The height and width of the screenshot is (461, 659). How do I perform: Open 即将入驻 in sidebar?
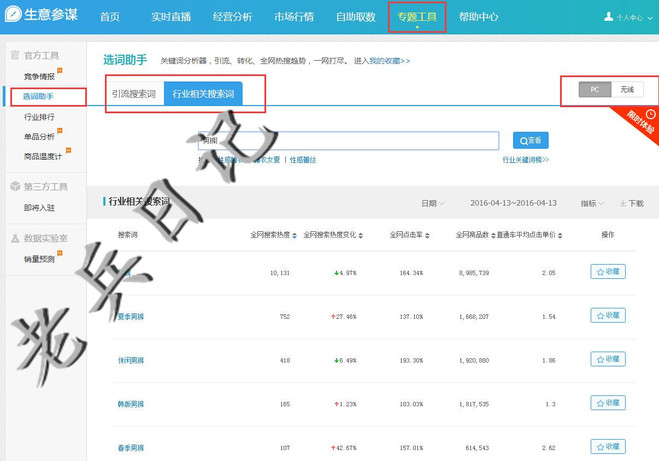pyautogui.click(x=39, y=208)
